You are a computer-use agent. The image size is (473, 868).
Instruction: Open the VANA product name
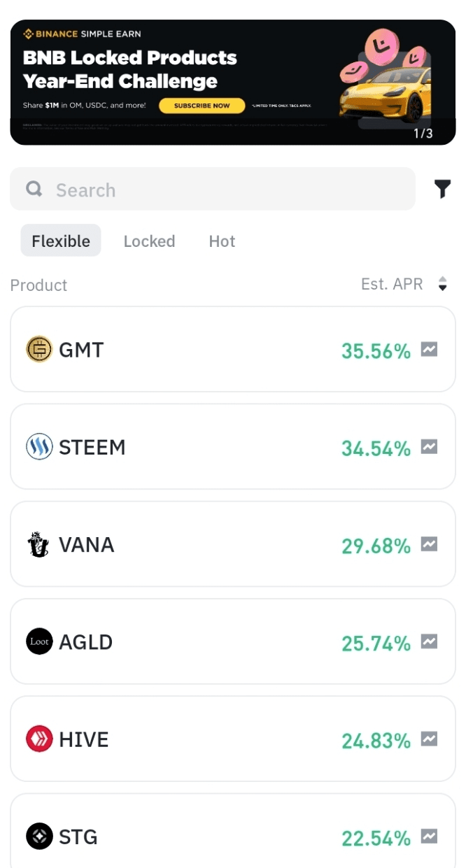[x=86, y=545]
